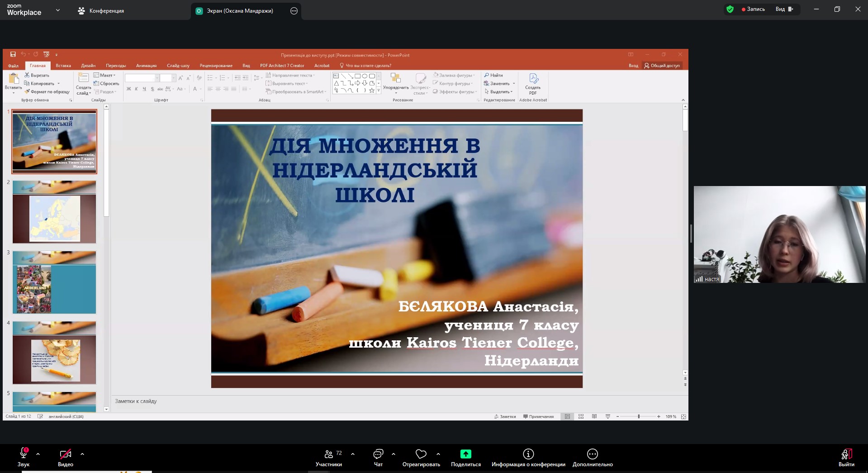
Task: Open the Участники participants panel
Action: click(329, 454)
